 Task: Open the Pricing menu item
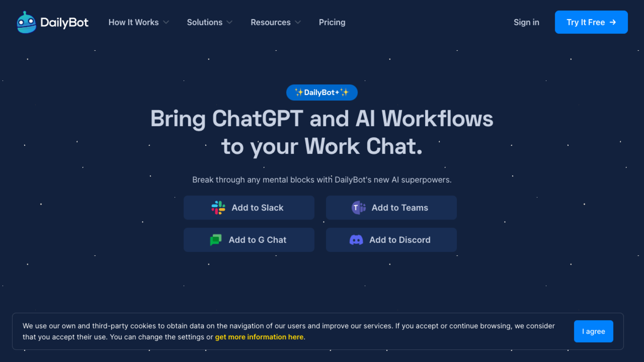pyautogui.click(x=332, y=22)
